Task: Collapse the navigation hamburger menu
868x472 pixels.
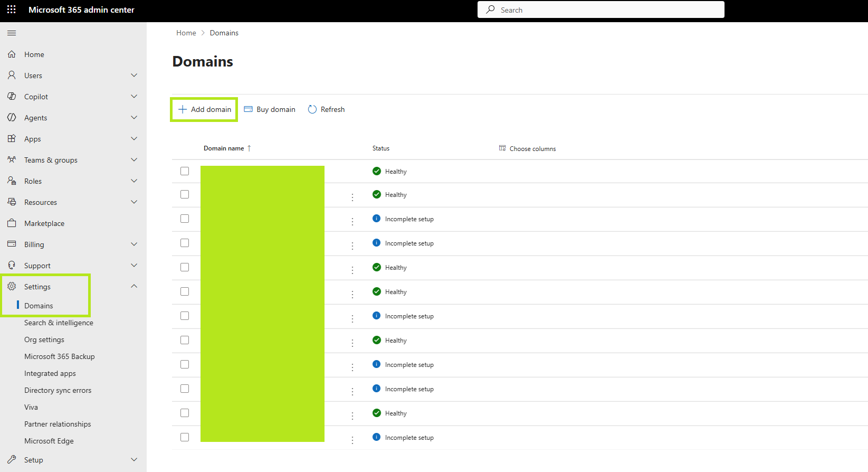Action: (12, 33)
